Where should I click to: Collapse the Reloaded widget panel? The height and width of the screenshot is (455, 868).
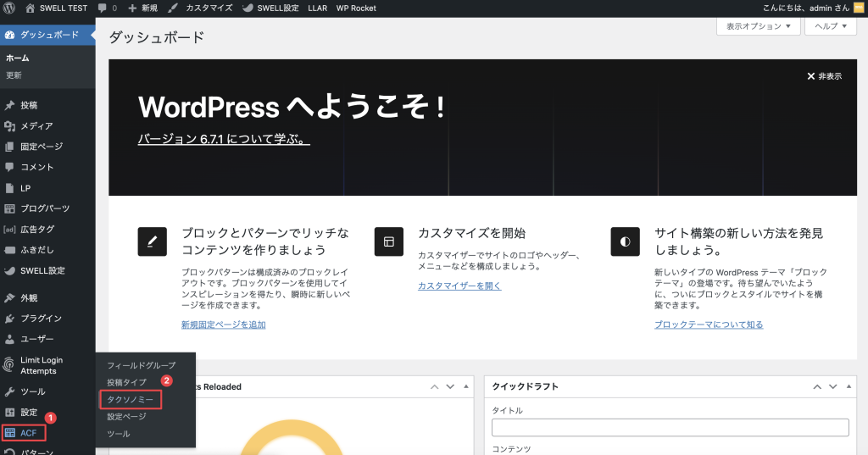coord(465,386)
